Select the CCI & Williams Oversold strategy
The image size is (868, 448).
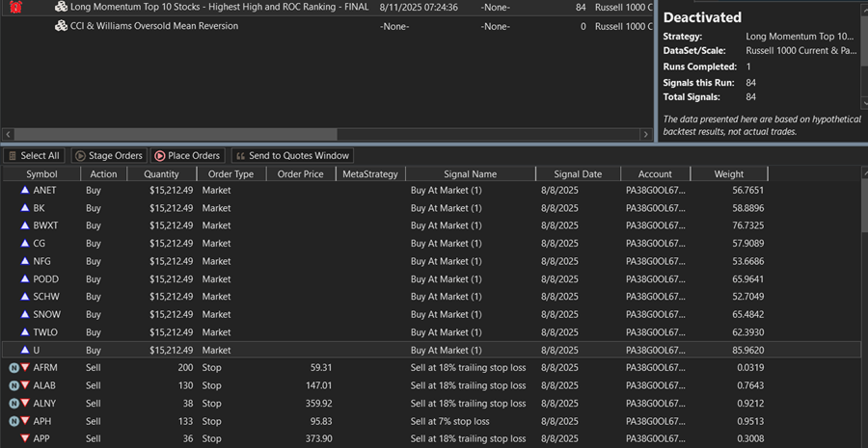pyautogui.click(x=154, y=26)
